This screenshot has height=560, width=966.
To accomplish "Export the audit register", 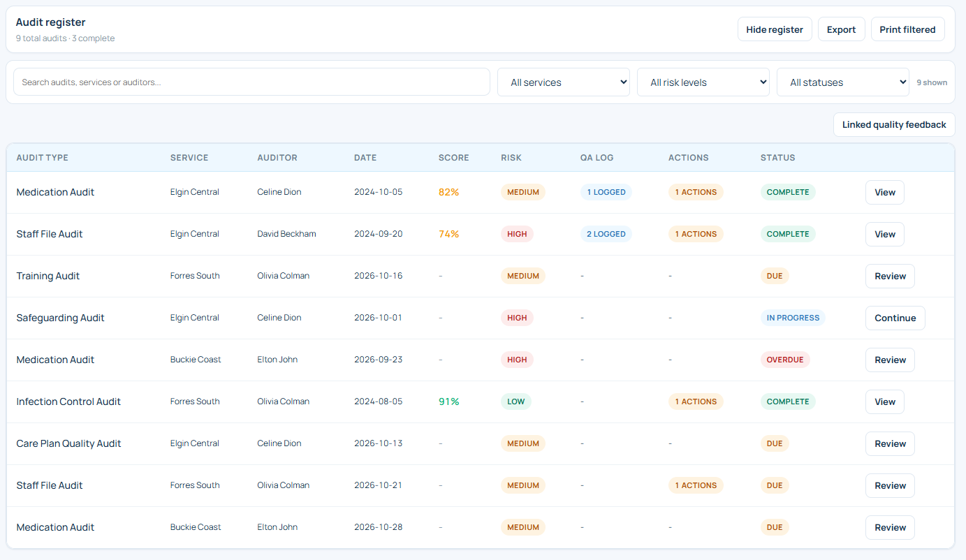I will click(842, 29).
